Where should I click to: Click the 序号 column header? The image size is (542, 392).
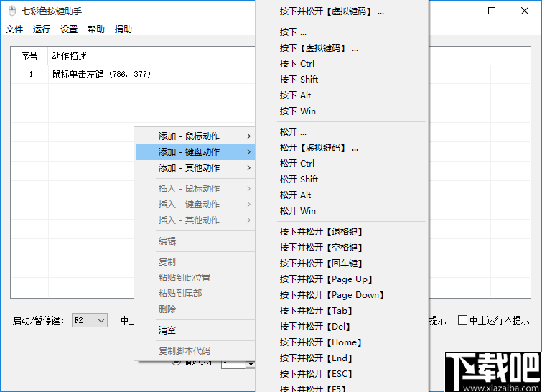point(29,56)
